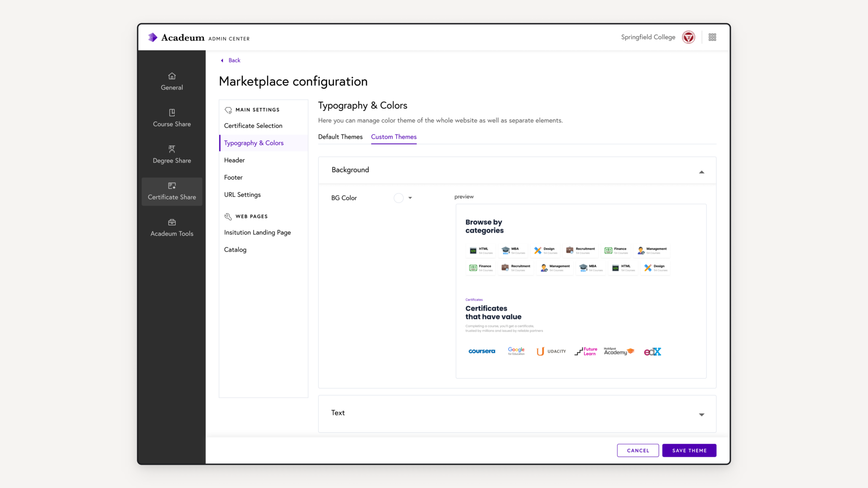Click the wrench icon beside Web Pages

click(228, 216)
